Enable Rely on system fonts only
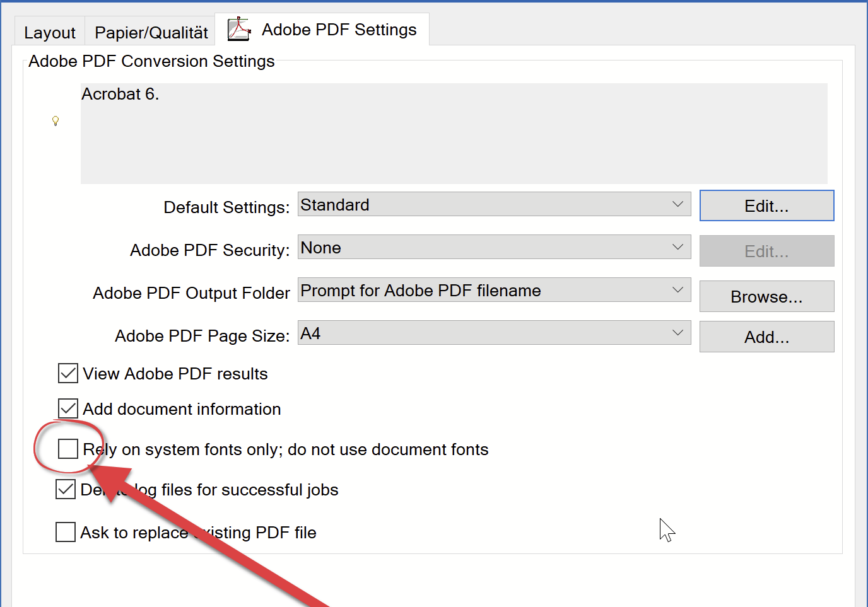The image size is (868, 607). (68, 449)
